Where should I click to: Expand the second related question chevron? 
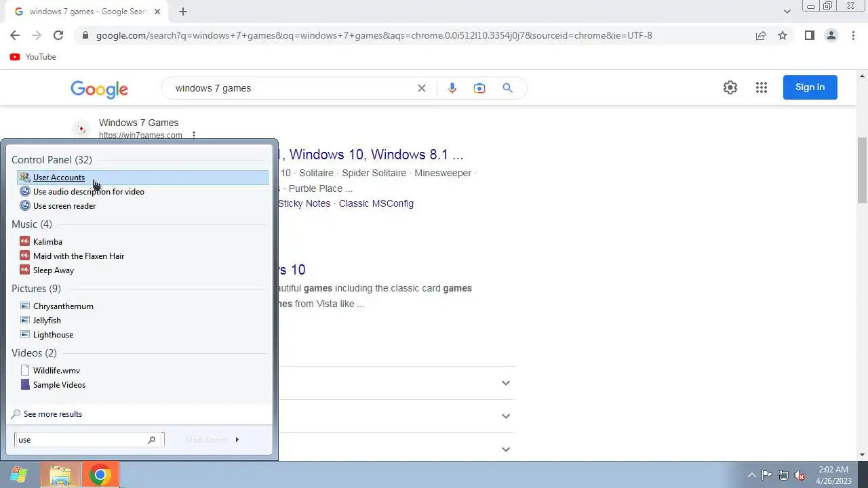point(505,416)
